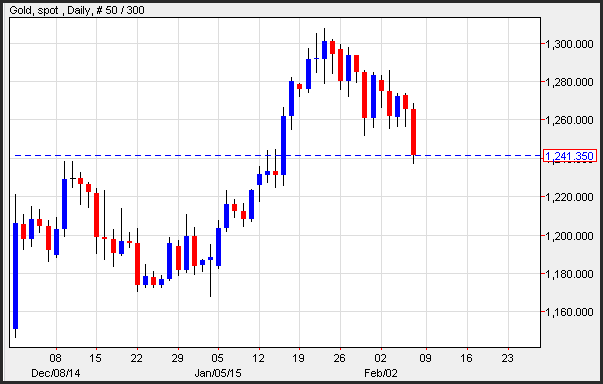Screen dimensions: 603x384
Task: Click the blue dashed current price line
Action: point(277,156)
